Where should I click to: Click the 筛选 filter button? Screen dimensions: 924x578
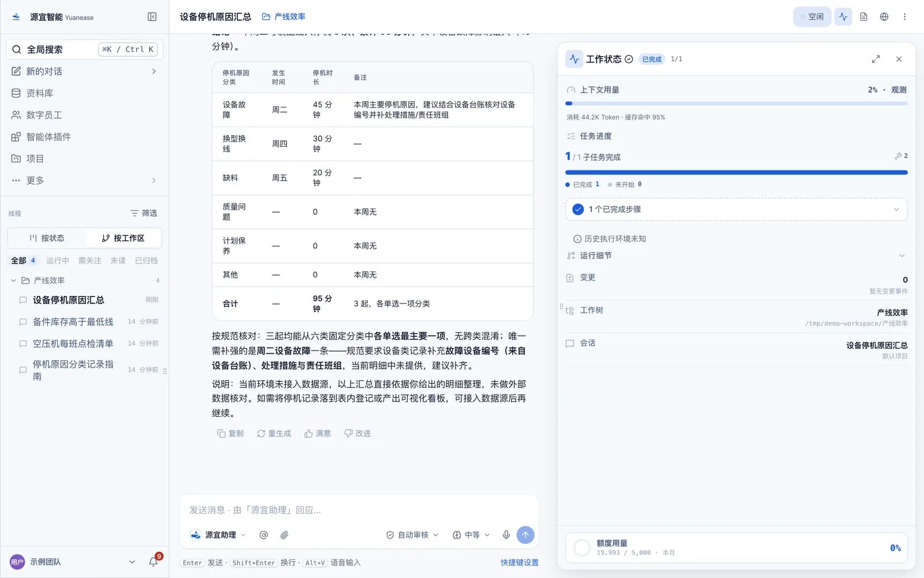144,213
